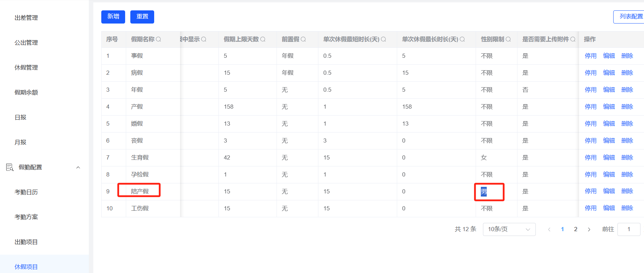Click search icon beside 假期名称 column header
This screenshot has height=273, width=644.
point(158,39)
